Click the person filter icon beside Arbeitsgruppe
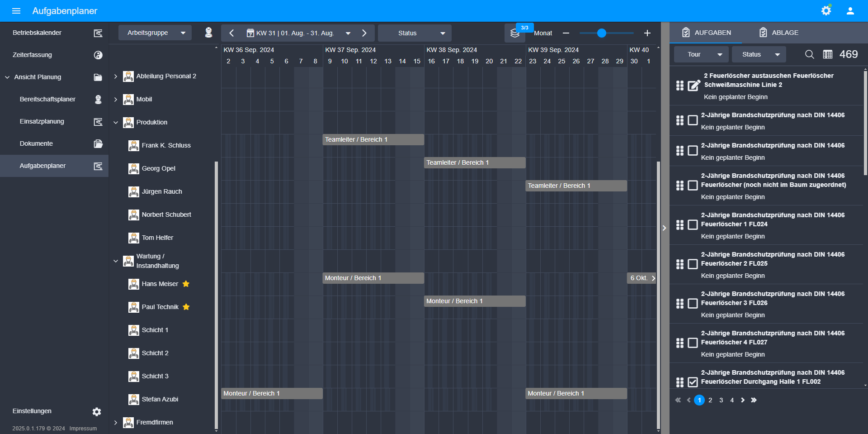The width and height of the screenshot is (868, 434). coord(208,33)
